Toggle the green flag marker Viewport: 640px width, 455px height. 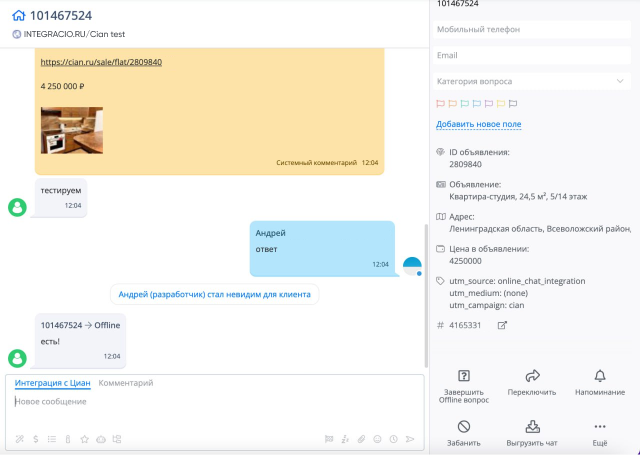(x=464, y=104)
